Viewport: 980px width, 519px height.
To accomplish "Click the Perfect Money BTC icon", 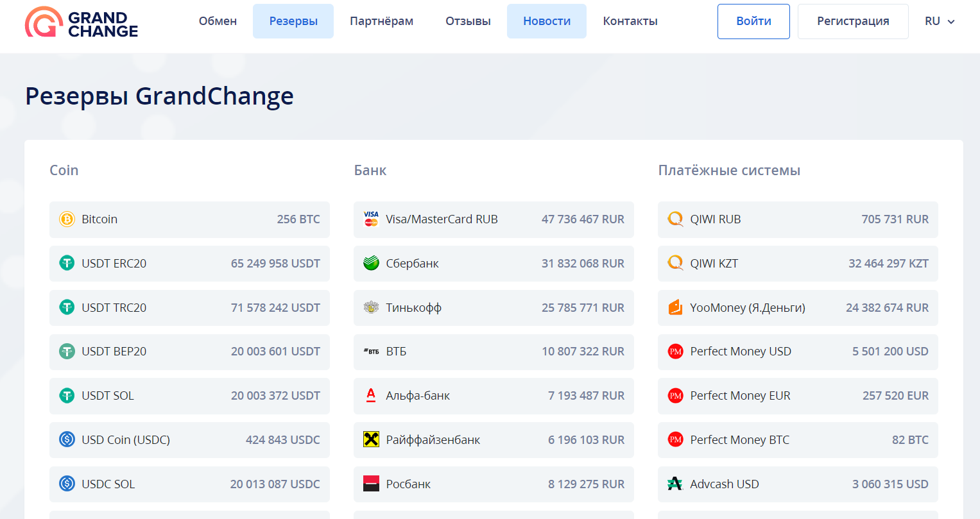I will (x=675, y=439).
